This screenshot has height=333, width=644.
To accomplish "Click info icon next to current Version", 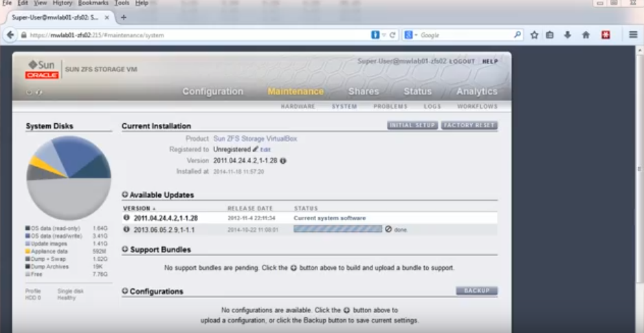I will click(x=283, y=161).
